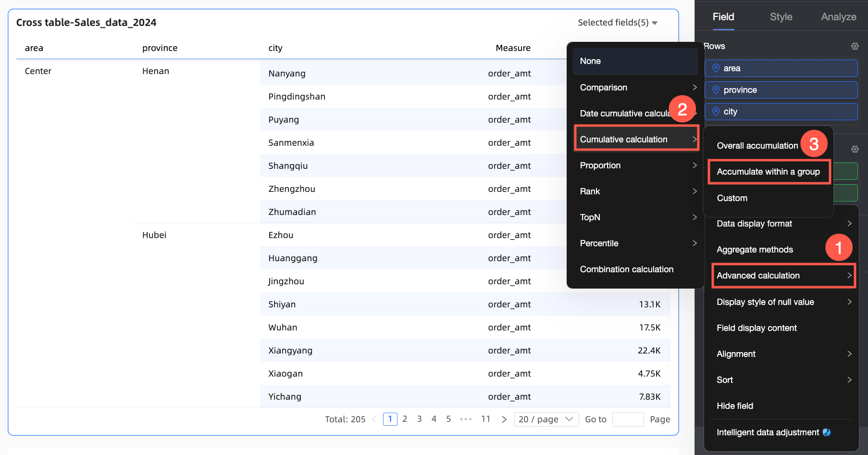
Task: Select the area field in Rows
Action: pos(781,68)
